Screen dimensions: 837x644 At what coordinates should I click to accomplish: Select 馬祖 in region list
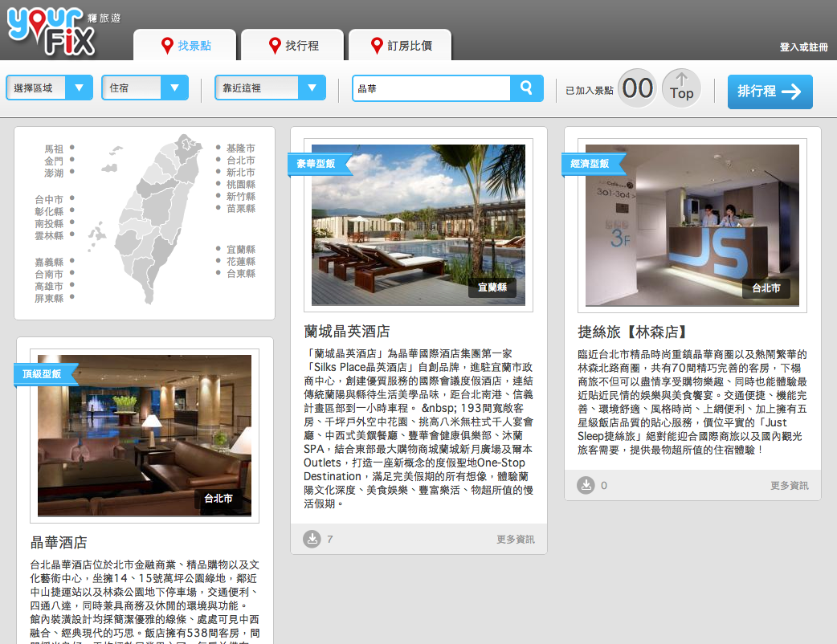[x=54, y=149]
